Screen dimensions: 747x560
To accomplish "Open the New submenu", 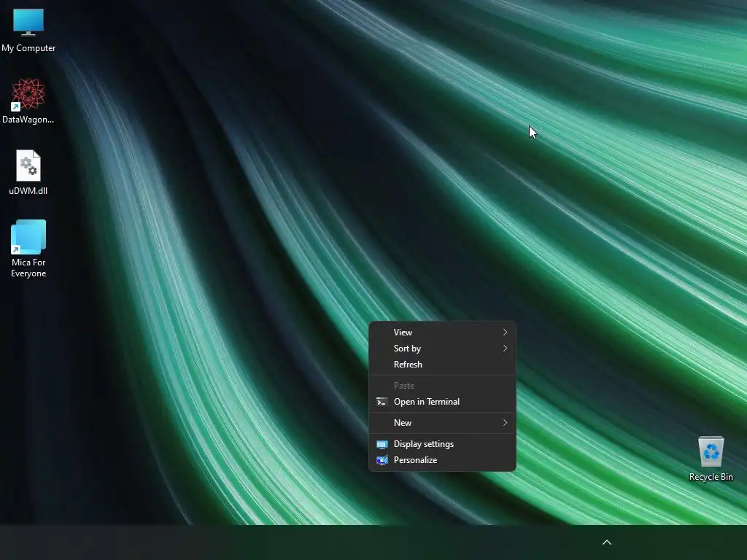I will point(442,423).
